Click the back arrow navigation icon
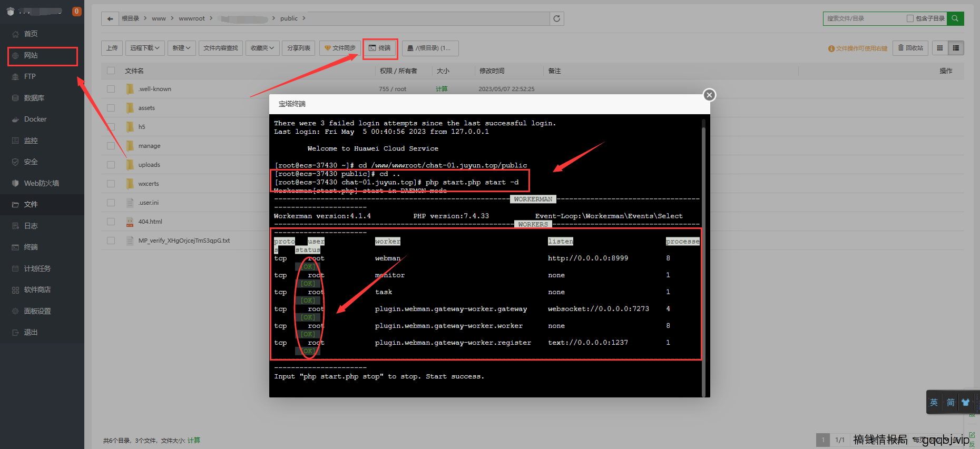The width and height of the screenshot is (980, 449). (x=110, y=18)
